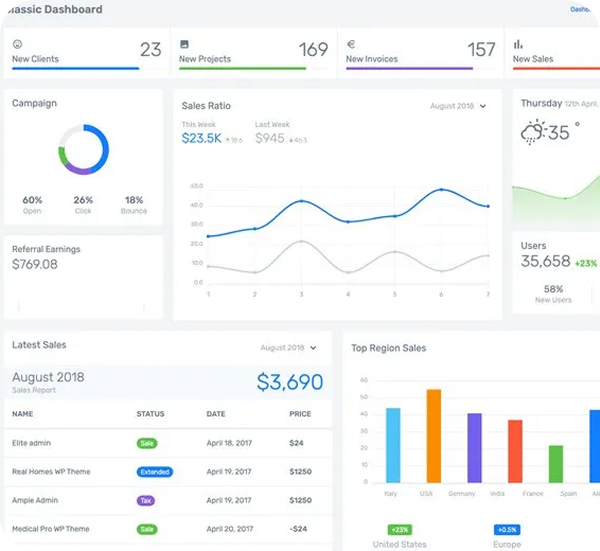The image size is (600, 551).
Task: Click the purple progress bar under New Invoices
Action: 409,69
